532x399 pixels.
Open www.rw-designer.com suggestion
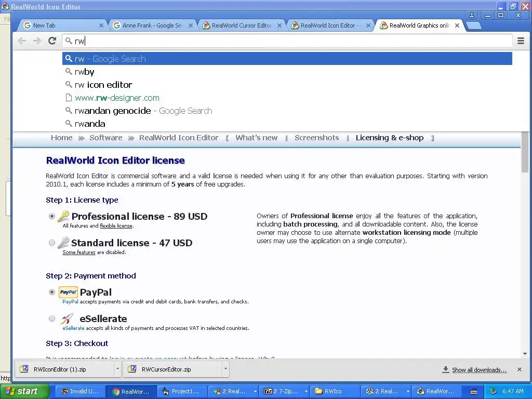287,98
